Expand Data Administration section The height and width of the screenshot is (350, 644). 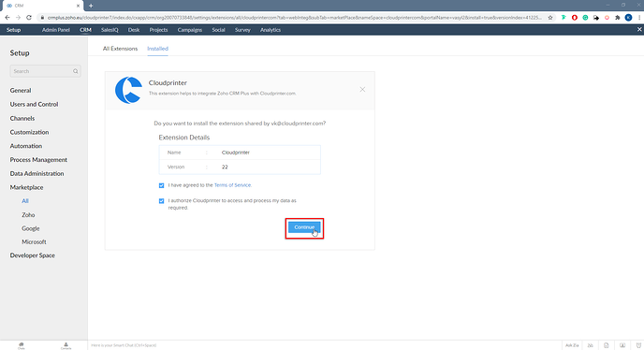coord(37,173)
